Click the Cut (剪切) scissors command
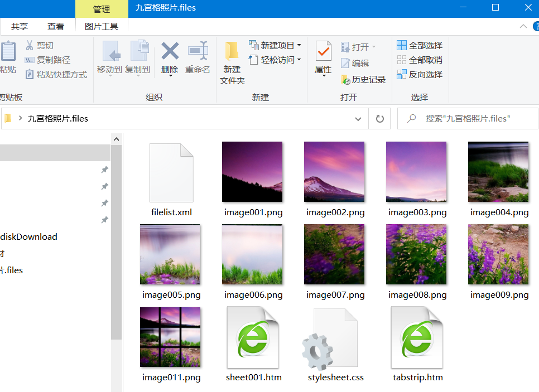 pyautogui.click(x=39, y=45)
